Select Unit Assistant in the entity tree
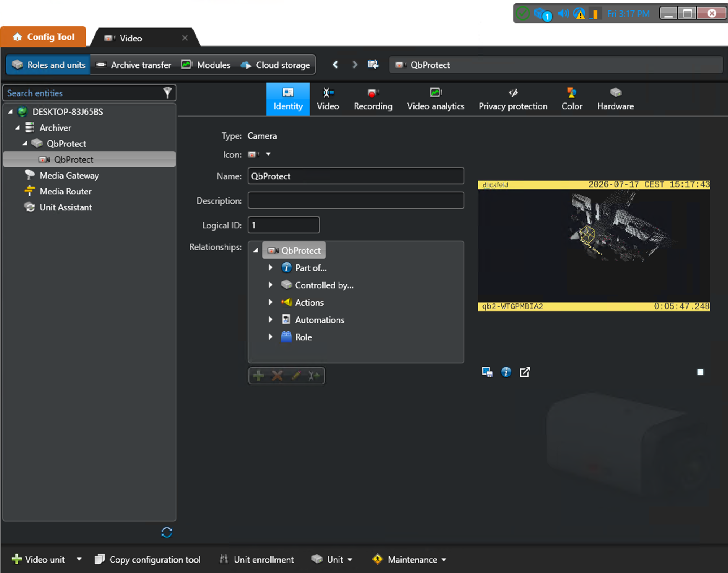Viewport: 728px width, 573px height. coord(66,207)
